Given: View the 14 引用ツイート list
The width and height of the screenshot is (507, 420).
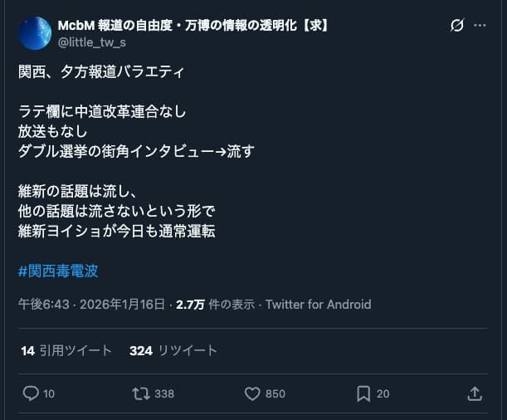Looking at the screenshot, I should click(66, 350).
